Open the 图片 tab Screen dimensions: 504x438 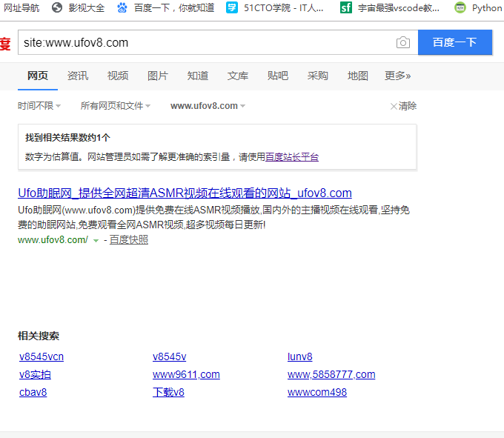coord(157,76)
